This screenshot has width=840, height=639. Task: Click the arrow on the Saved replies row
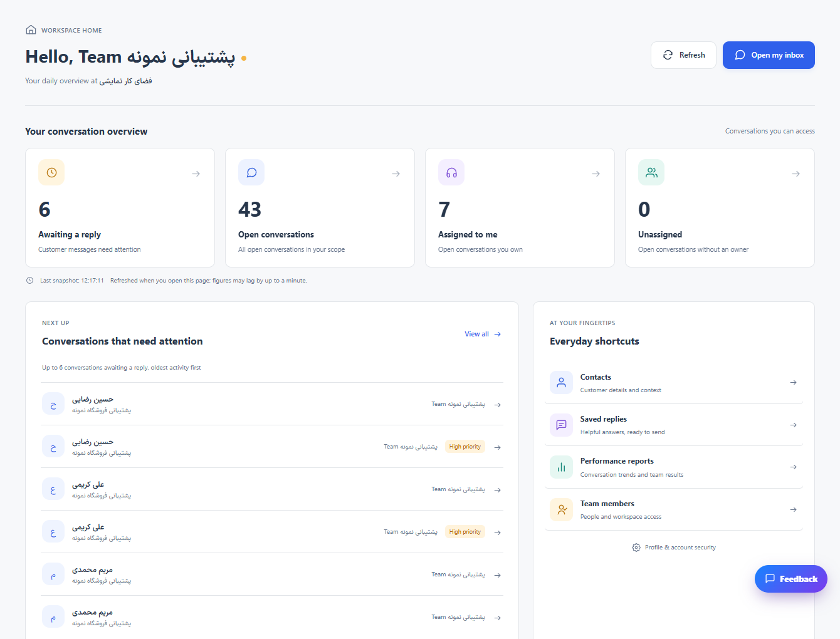(x=794, y=425)
